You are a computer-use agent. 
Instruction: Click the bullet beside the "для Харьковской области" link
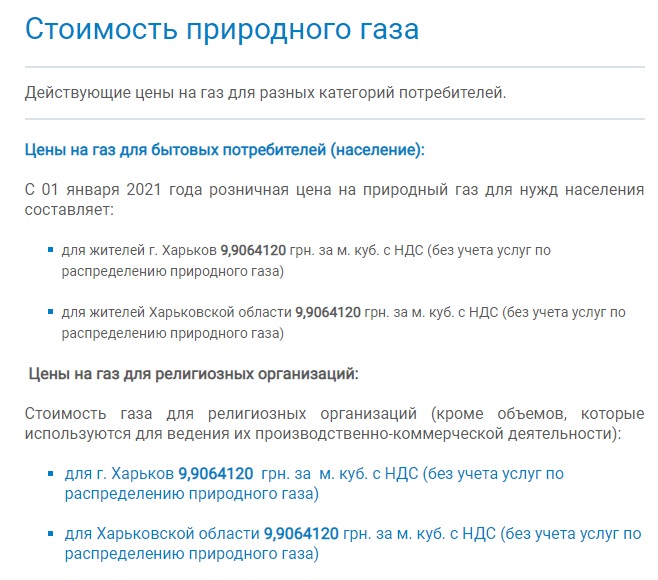tap(51, 534)
